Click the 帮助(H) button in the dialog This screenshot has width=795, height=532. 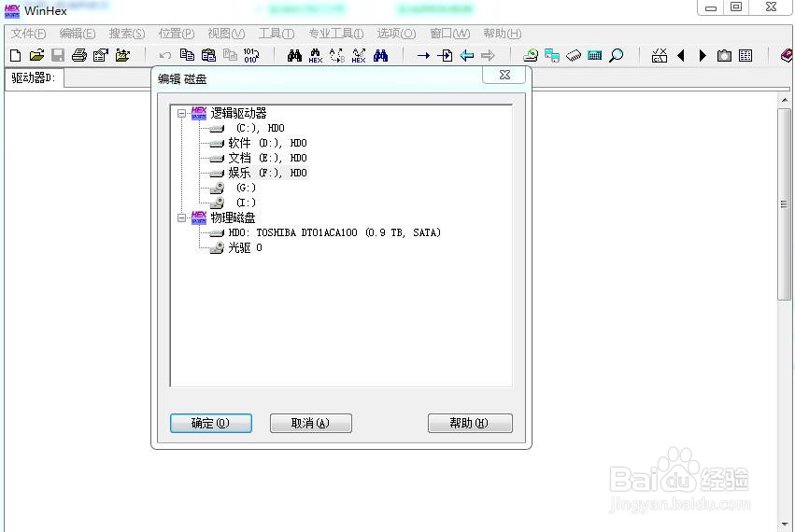pyautogui.click(x=470, y=423)
